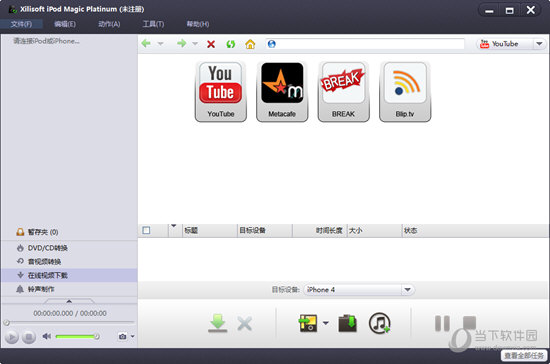Screen dimensions: 550x364
Task: Stop the download tasks
Action: pos(469,323)
